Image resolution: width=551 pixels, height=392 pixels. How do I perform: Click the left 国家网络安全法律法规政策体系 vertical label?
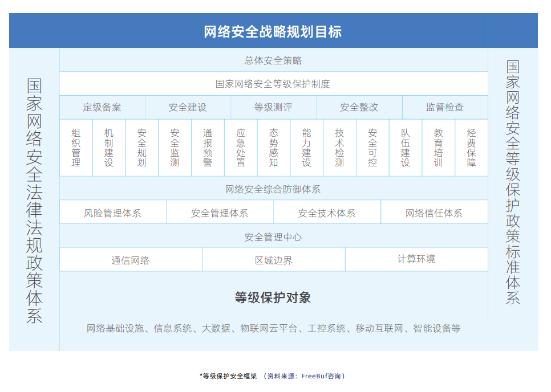pos(34,201)
